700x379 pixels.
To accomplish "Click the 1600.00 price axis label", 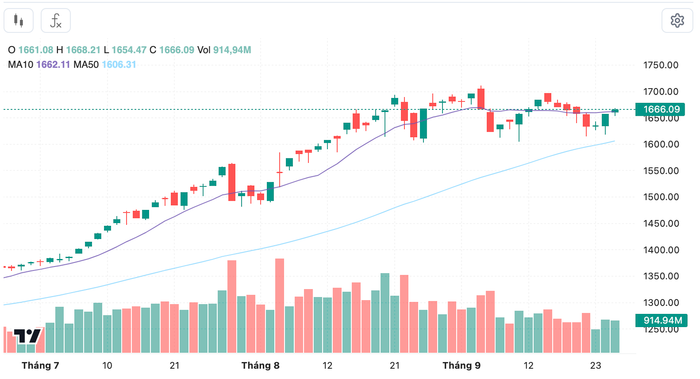I will point(661,144).
